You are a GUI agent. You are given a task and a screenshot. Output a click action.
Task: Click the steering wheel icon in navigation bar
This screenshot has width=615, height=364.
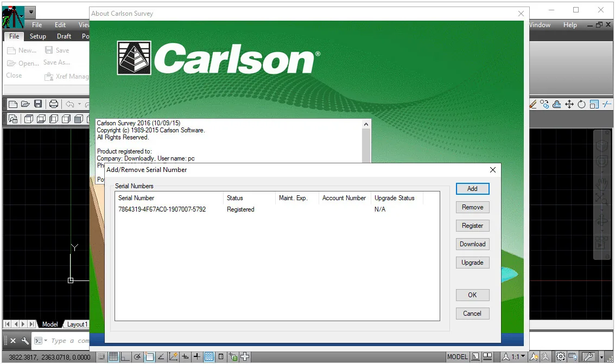pyautogui.click(x=601, y=161)
